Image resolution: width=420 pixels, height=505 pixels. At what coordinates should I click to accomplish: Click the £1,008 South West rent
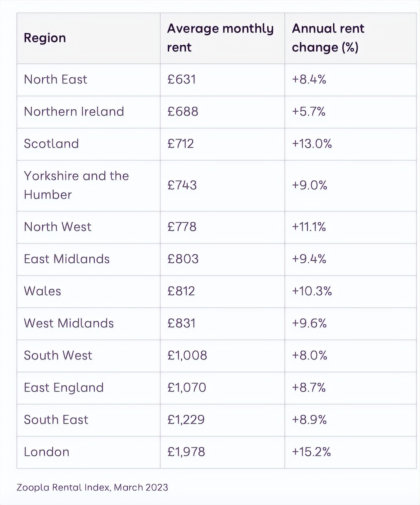tap(187, 356)
